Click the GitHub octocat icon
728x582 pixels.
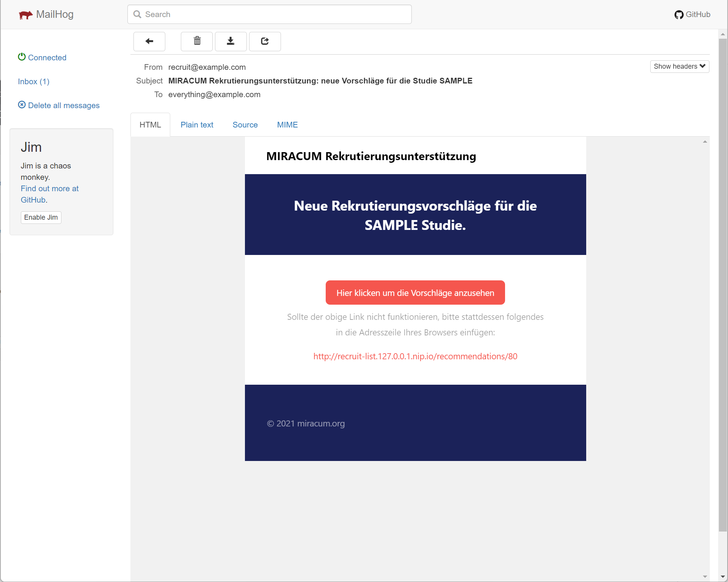pyautogui.click(x=679, y=15)
